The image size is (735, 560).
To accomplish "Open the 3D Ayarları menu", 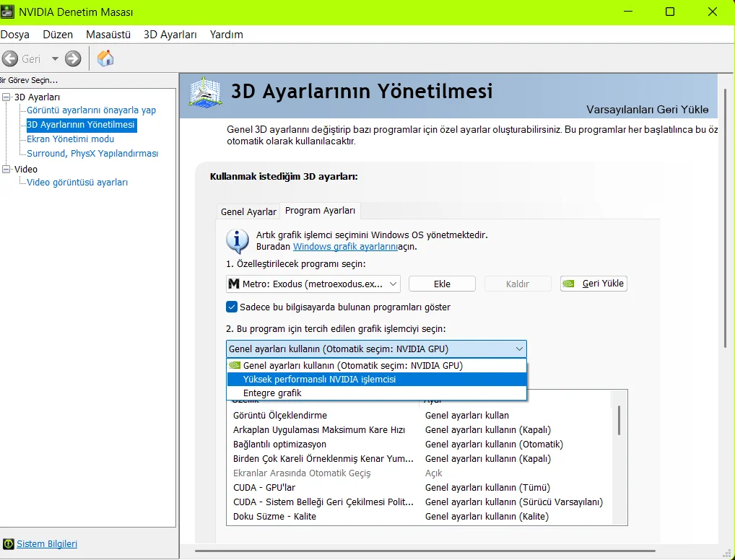I will coord(170,34).
